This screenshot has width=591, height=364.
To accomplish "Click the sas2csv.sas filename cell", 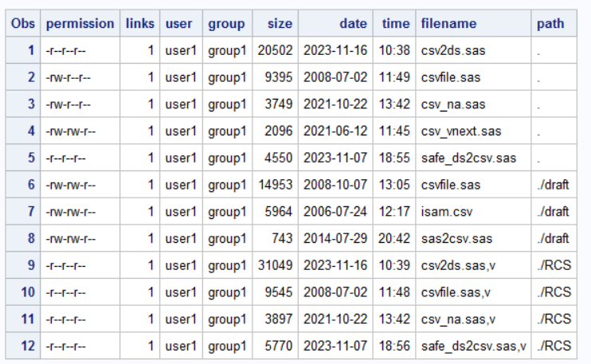I will click(x=458, y=238).
